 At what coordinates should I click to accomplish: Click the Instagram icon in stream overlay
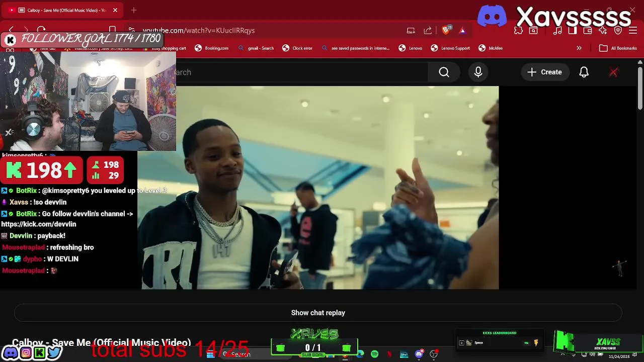[x=25, y=353]
